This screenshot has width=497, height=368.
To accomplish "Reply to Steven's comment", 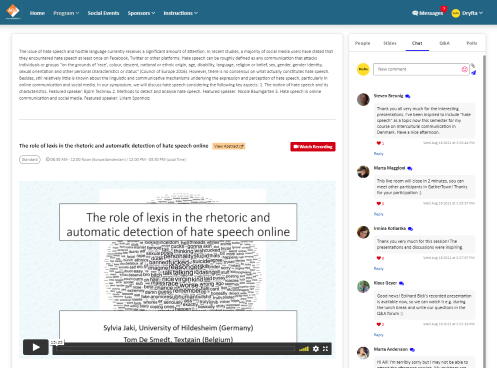I will (x=378, y=154).
